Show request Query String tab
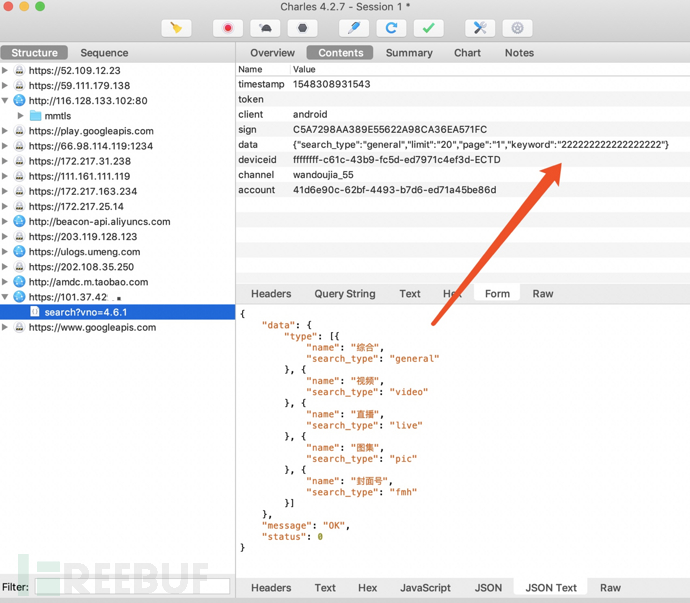 point(345,294)
